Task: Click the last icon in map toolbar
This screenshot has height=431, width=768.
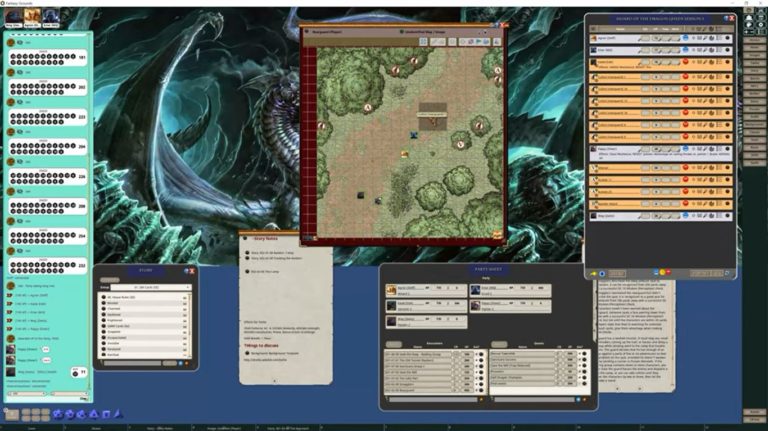Action: [497, 42]
